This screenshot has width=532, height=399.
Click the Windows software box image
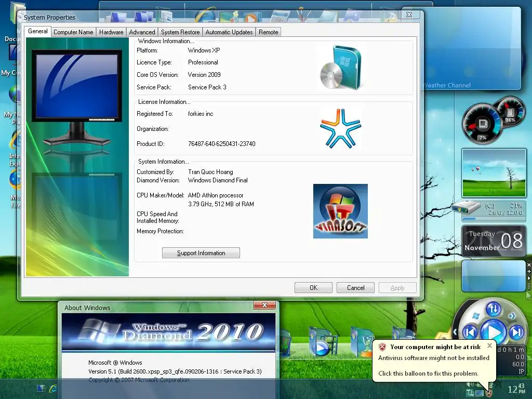(341, 68)
